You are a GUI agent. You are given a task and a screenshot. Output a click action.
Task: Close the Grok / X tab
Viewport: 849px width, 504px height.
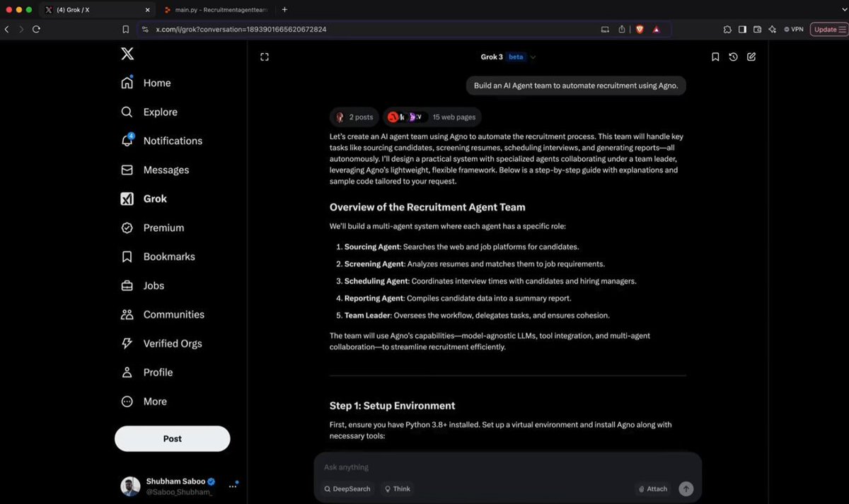(147, 10)
